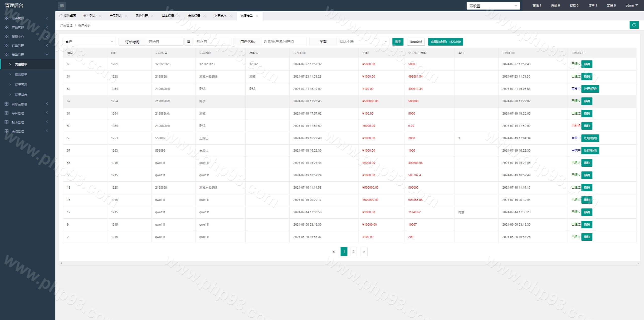Go to page 2 of results
644x320 pixels.
pos(353,252)
